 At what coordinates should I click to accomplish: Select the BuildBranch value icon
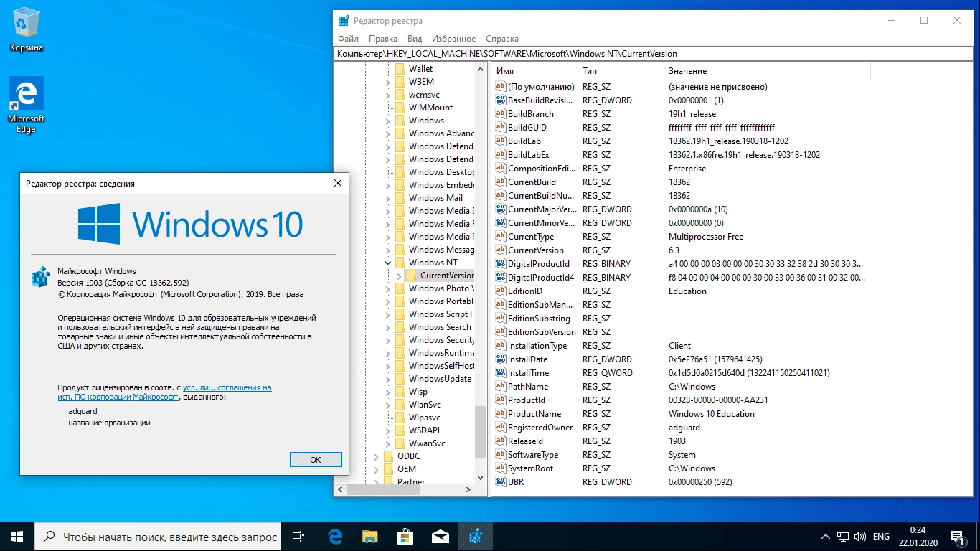pos(501,113)
